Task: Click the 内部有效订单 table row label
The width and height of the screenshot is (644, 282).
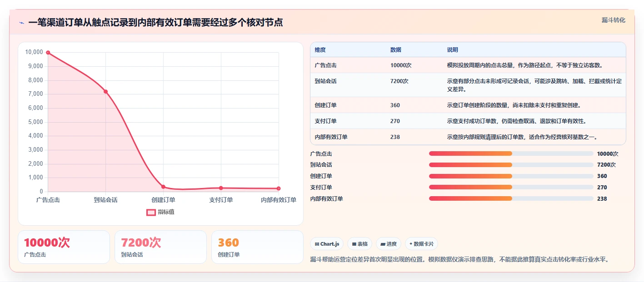Action: pos(331,137)
